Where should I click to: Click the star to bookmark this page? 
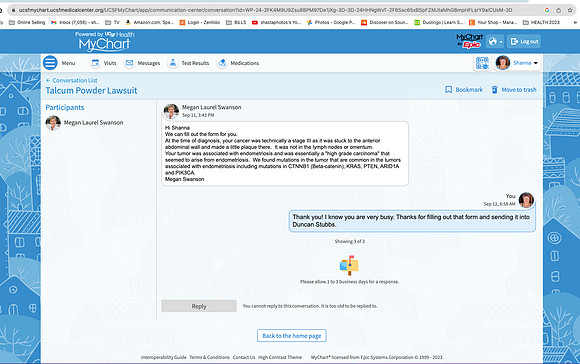point(570,10)
